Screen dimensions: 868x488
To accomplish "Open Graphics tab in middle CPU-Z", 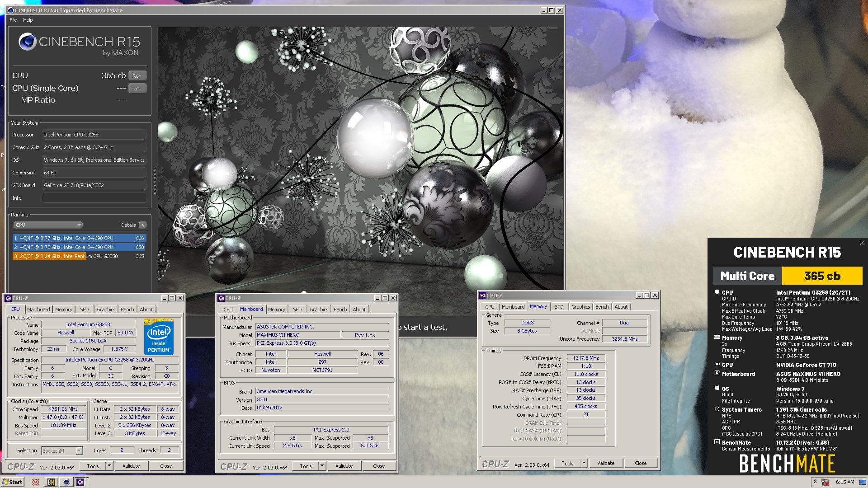I will 319,310.
